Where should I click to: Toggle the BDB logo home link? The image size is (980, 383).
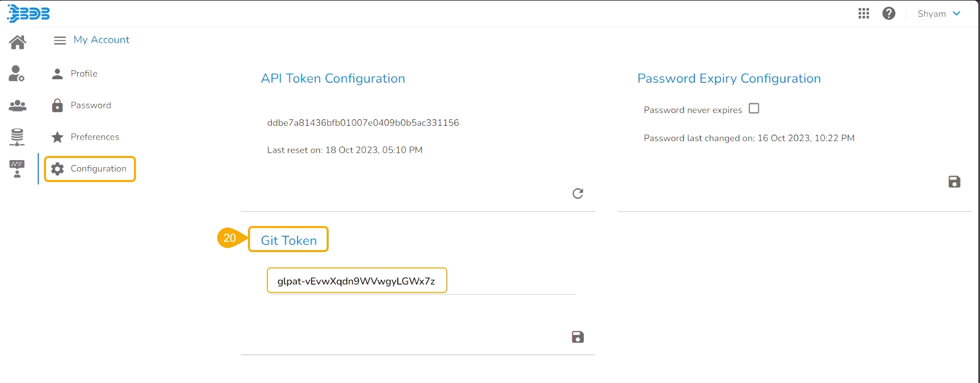29,14
